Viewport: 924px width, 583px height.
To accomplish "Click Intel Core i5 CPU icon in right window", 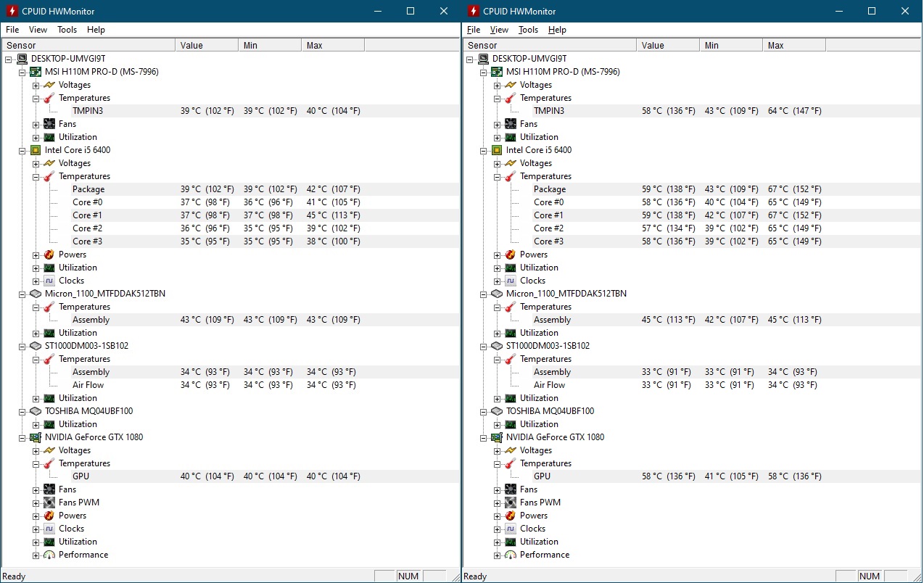I will pos(497,150).
